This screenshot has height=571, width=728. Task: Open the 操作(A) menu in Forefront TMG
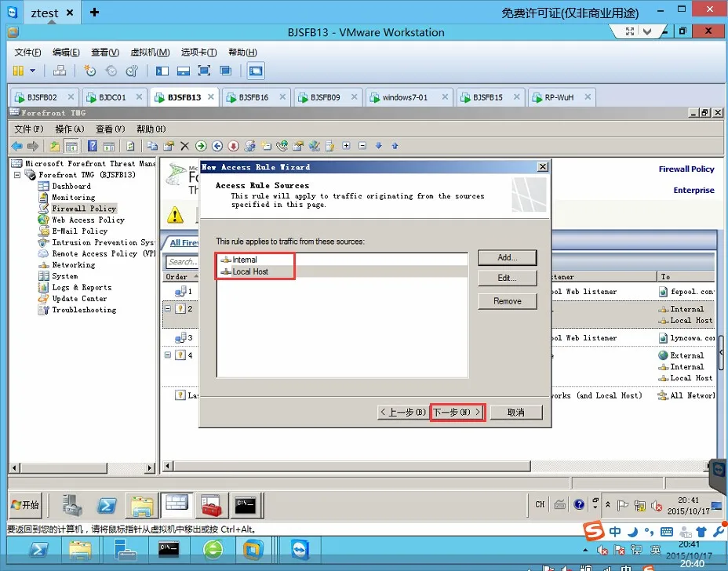coord(70,129)
